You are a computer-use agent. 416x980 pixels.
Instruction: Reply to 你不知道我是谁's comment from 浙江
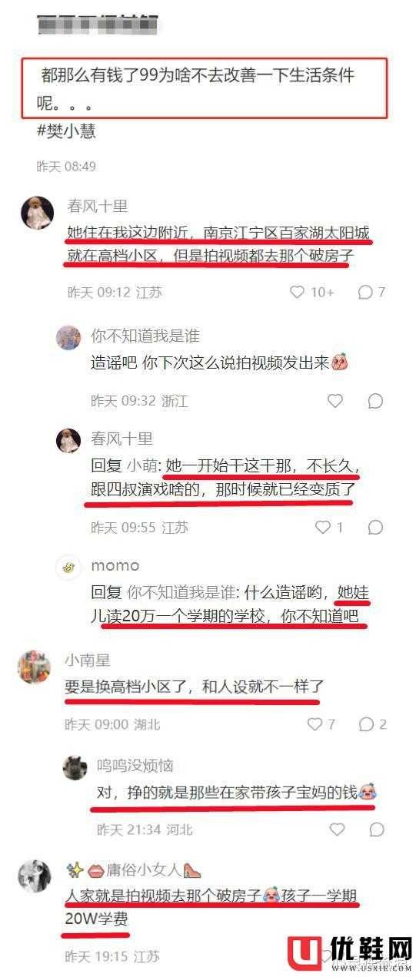coord(375,401)
